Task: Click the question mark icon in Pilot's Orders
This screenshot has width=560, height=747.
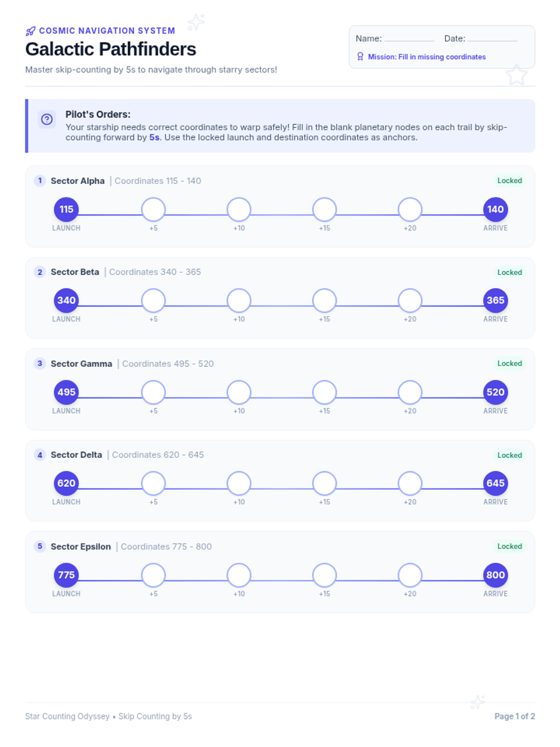Action: tap(47, 120)
